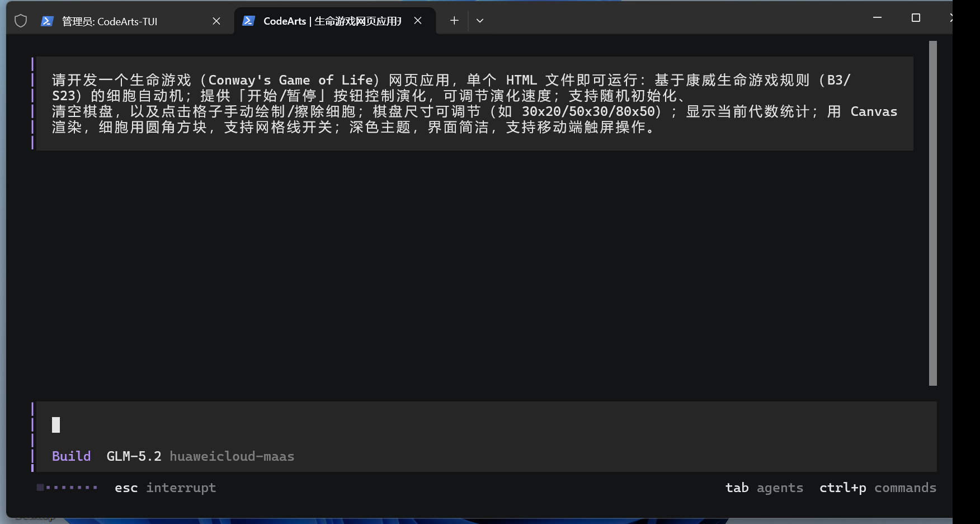Close the 管理员: CodeArts-TUI tab

(x=216, y=21)
